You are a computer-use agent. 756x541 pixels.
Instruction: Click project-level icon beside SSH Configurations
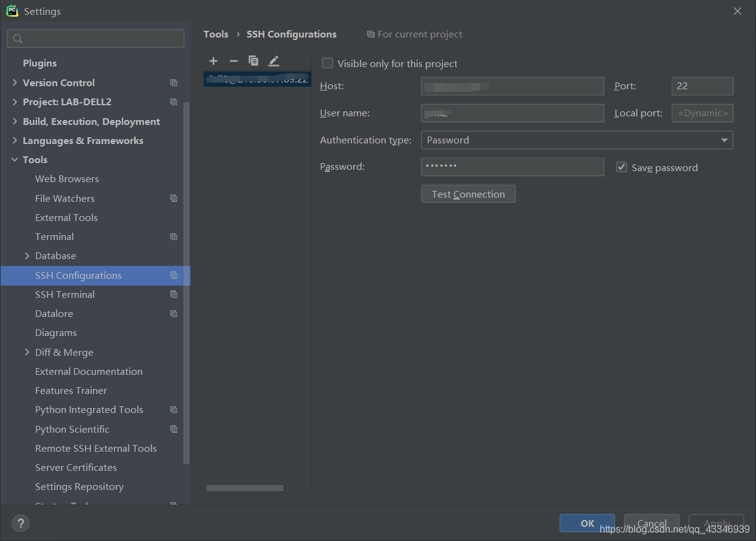(x=174, y=275)
